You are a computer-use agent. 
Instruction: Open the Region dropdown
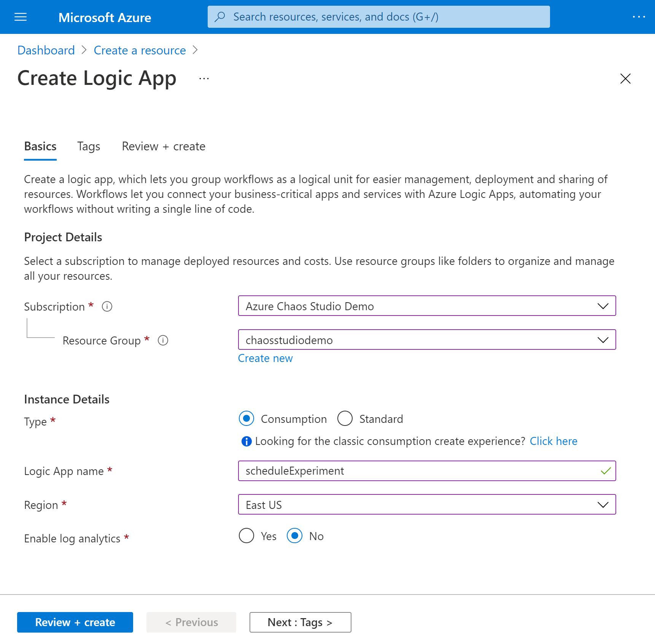pyautogui.click(x=603, y=504)
